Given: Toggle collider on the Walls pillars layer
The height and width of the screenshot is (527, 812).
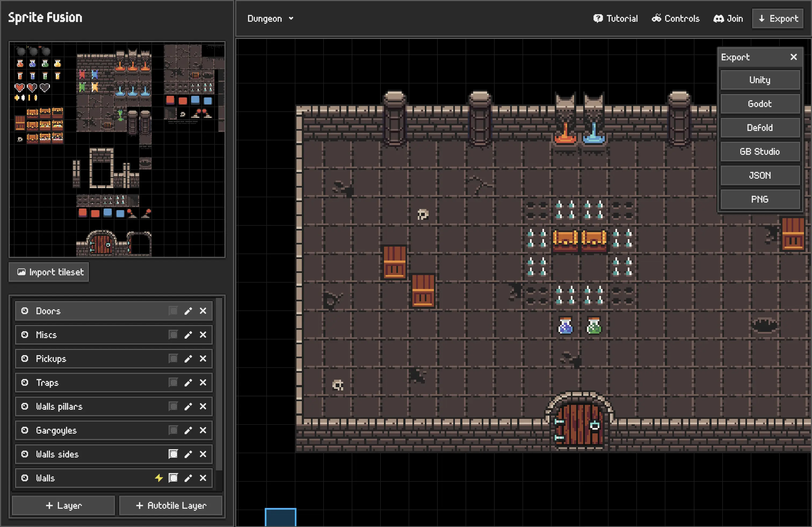Looking at the screenshot, I should (173, 406).
